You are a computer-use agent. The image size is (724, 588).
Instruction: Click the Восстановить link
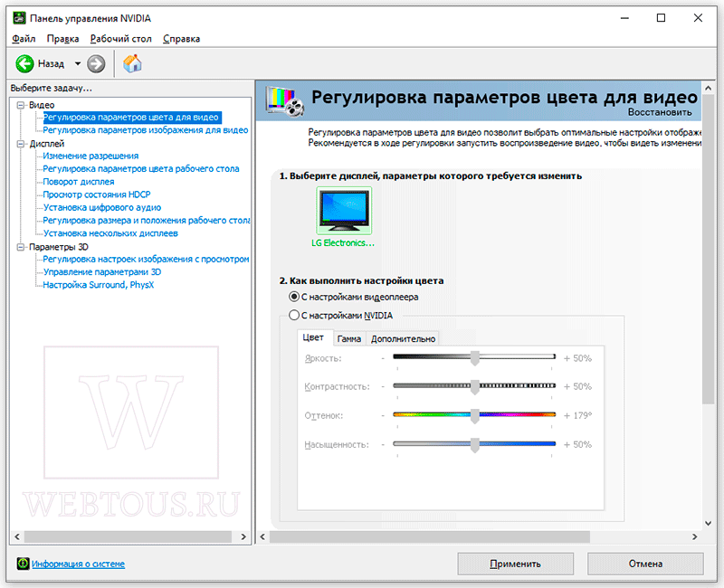tap(660, 112)
